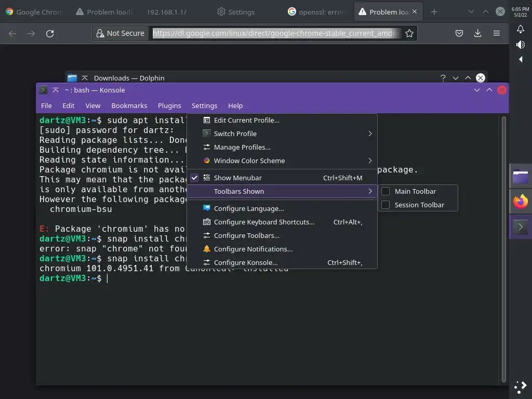Click the Window Color Scheme color wheel icon

[x=207, y=161]
